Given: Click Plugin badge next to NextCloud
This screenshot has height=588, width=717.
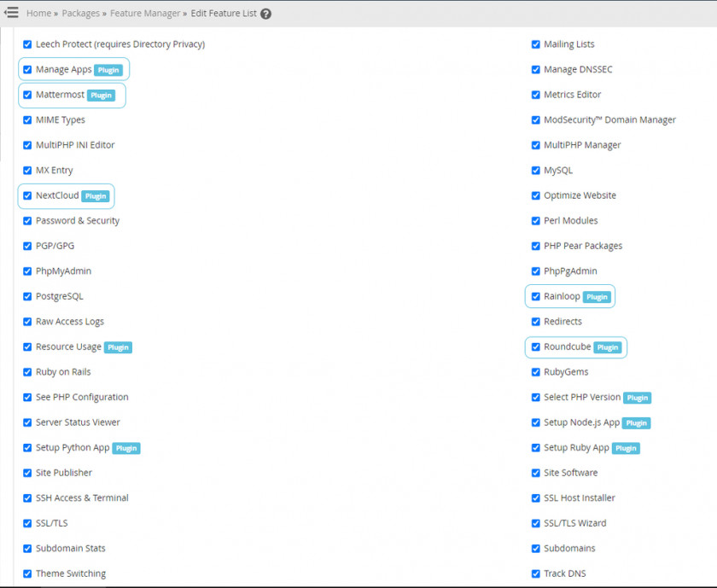Looking at the screenshot, I should pos(96,196).
